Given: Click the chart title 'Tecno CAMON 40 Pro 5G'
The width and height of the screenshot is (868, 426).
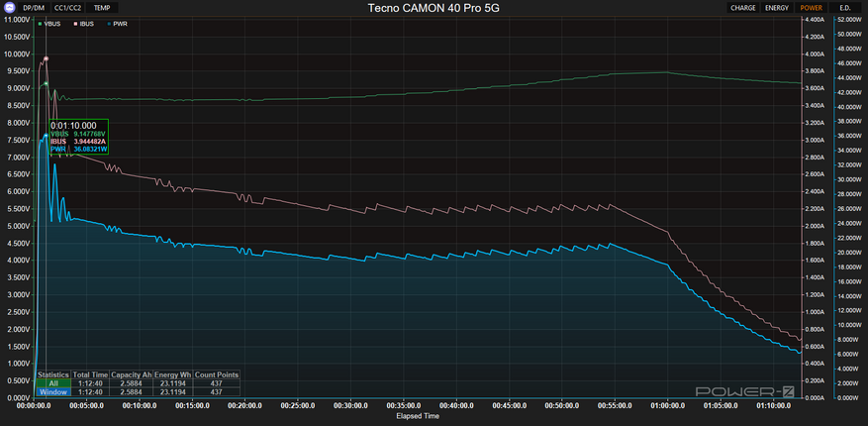Looking at the screenshot, I should 434,8.
